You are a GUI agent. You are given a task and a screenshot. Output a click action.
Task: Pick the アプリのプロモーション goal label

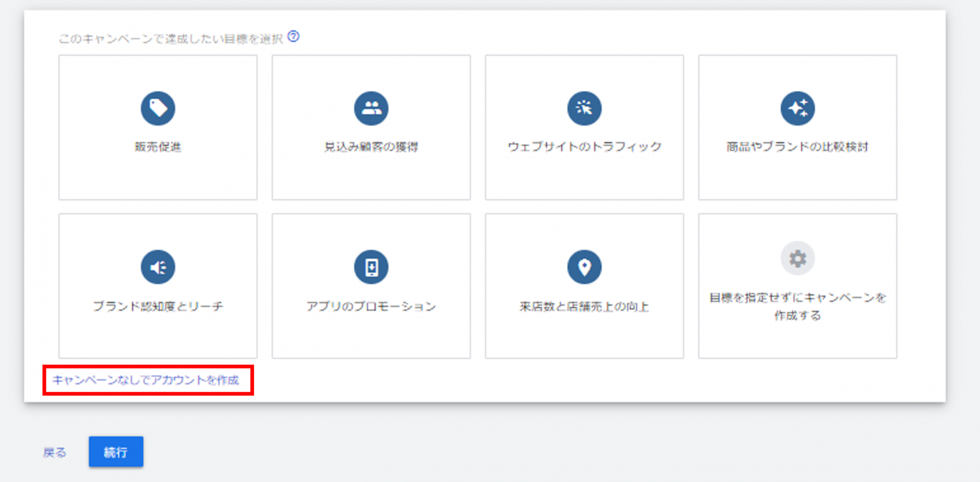[x=371, y=307]
